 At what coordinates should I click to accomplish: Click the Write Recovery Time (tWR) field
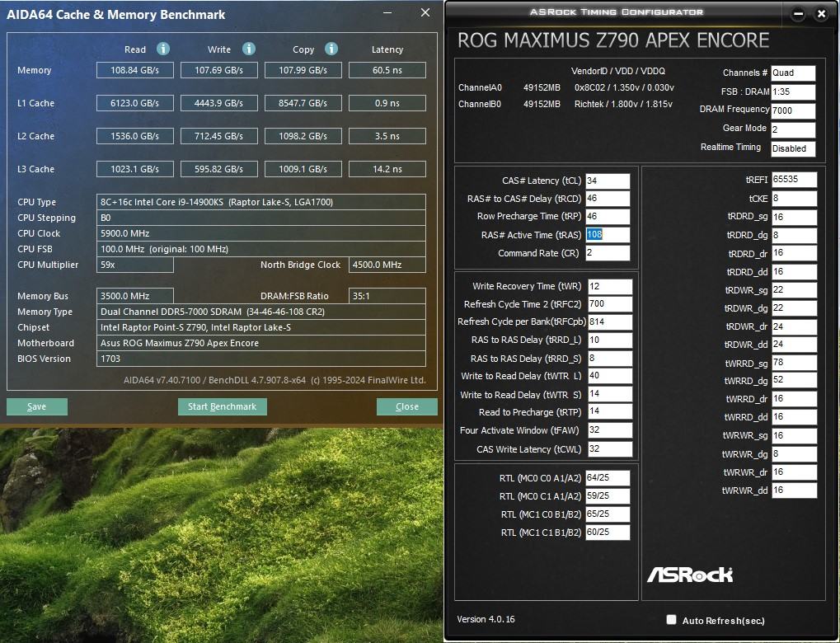(610, 286)
